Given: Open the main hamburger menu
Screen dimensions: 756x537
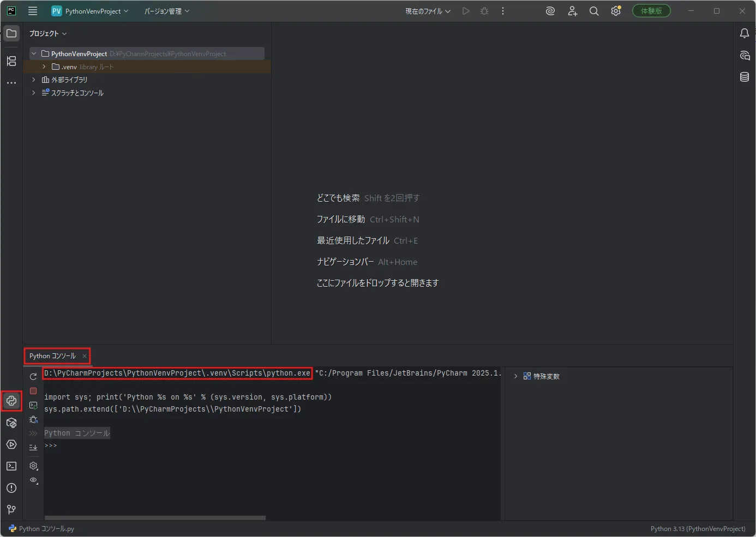Looking at the screenshot, I should click(x=33, y=11).
